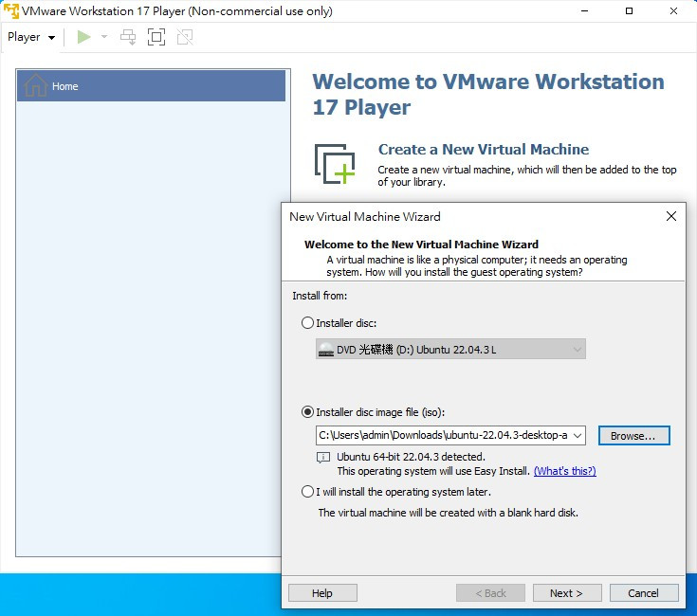Click the DVD drive icon in disc dropdown
Image resolution: width=697 pixels, height=616 pixels.
326,350
